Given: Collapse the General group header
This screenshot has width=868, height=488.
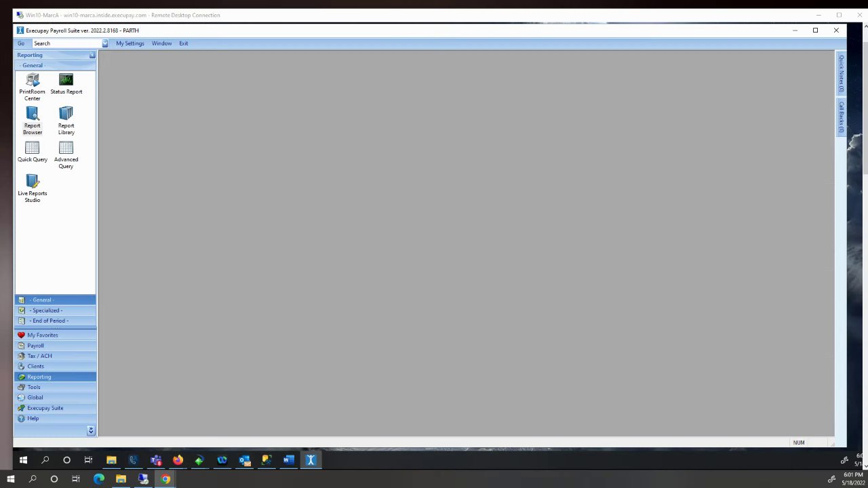Looking at the screenshot, I should [55, 65].
